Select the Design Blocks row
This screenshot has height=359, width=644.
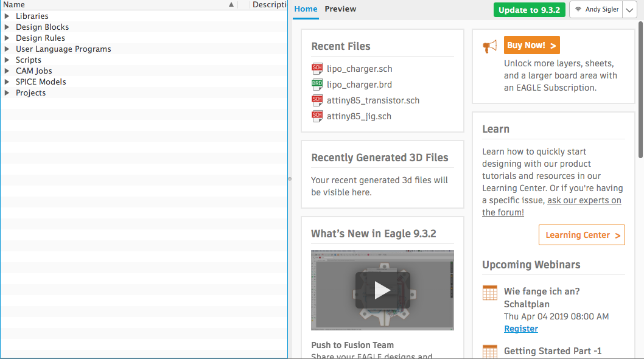point(144,27)
